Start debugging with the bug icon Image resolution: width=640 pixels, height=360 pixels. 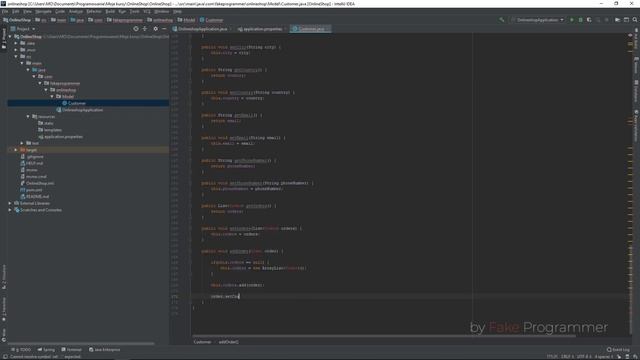click(580, 20)
